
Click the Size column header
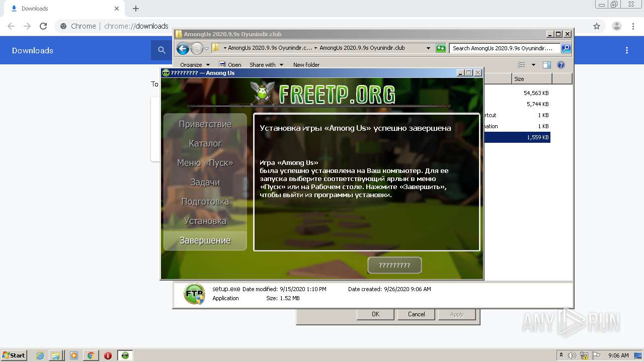(531, 79)
